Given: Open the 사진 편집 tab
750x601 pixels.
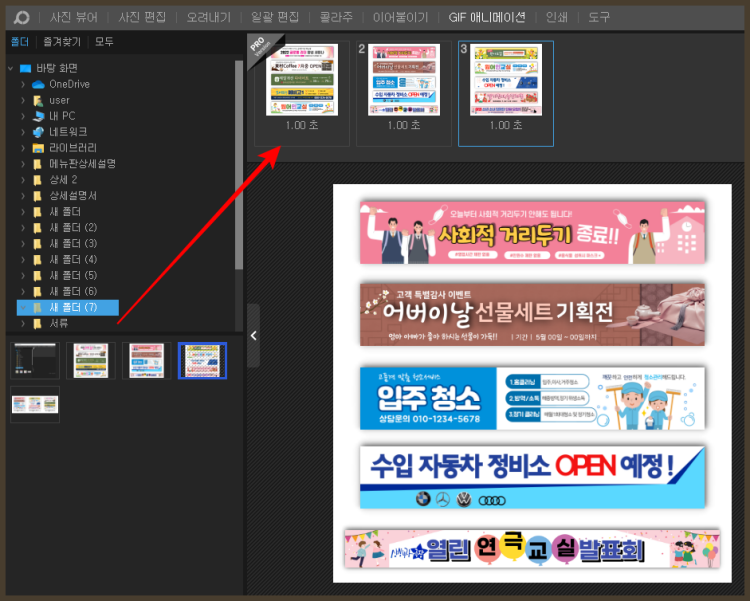Looking at the screenshot, I should [x=142, y=18].
